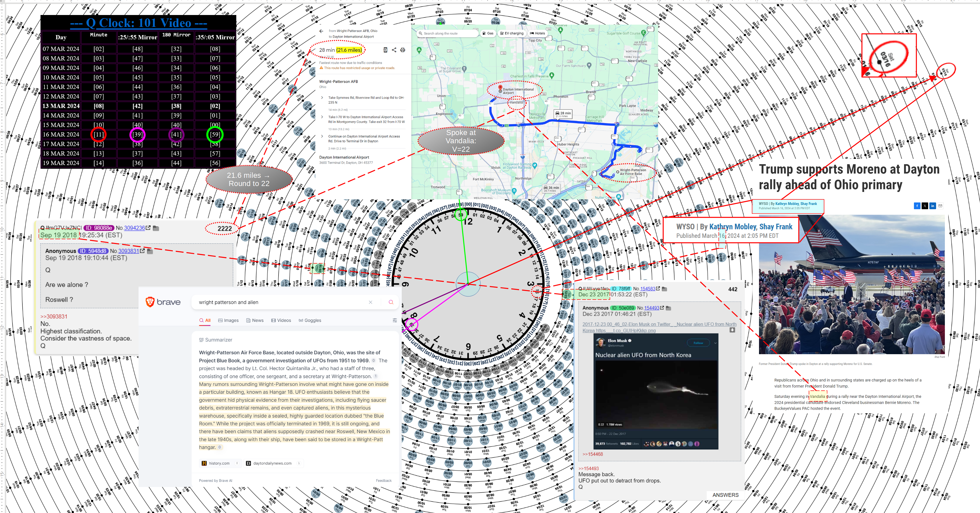Click the Boonshoft Museum of Discovery marker
980x513 pixels.
(x=514, y=191)
